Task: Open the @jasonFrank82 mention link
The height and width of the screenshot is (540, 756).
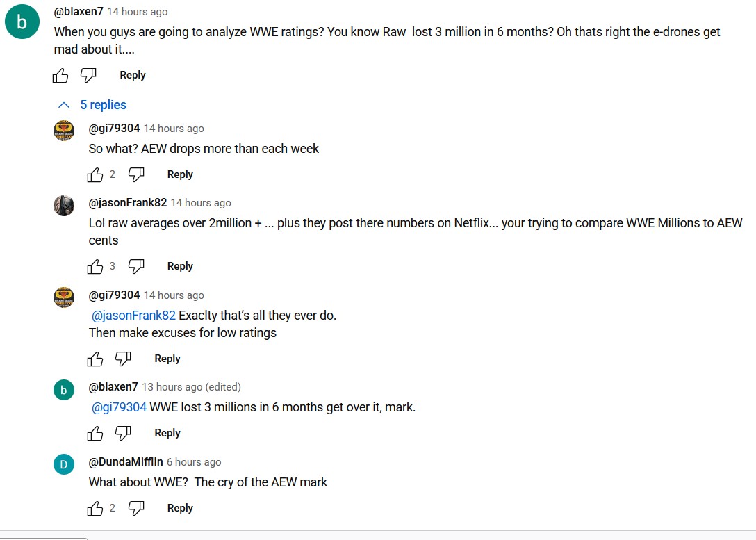Action: (133, 316)
